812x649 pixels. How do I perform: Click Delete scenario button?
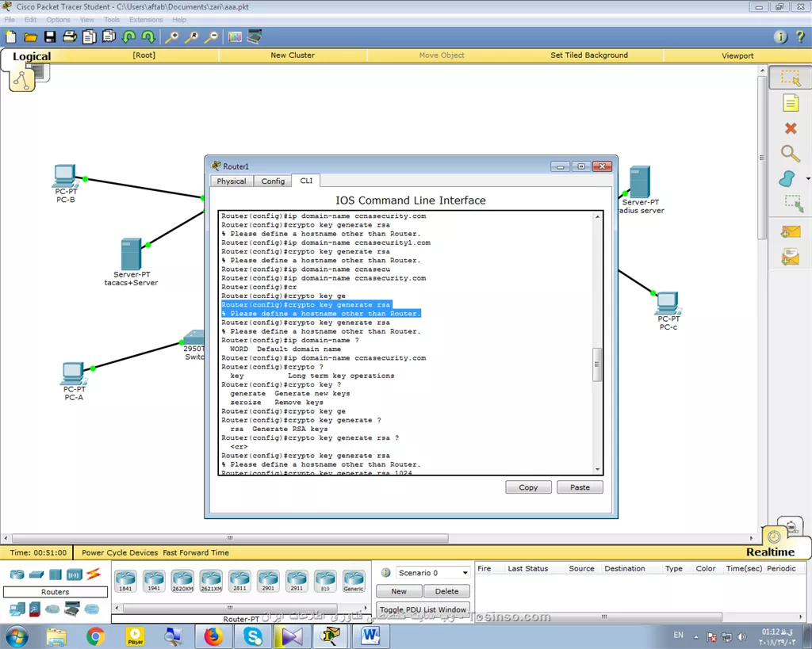pos(446,591)
